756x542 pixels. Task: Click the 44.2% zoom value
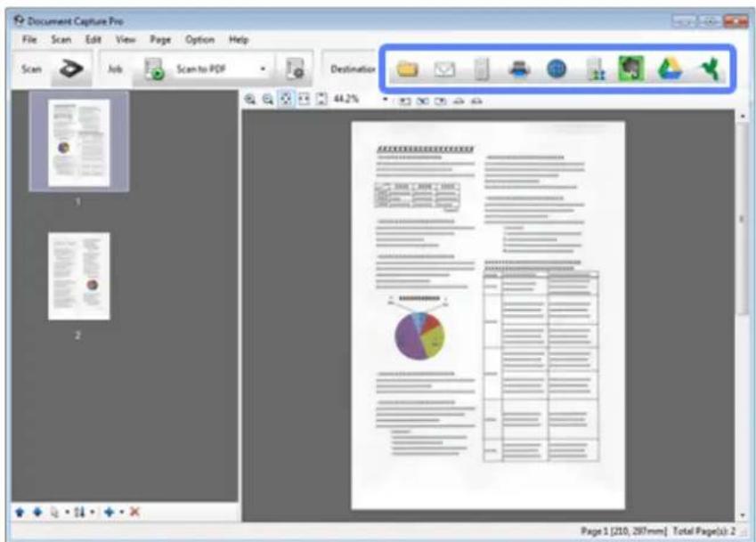[x=346, y=99]
